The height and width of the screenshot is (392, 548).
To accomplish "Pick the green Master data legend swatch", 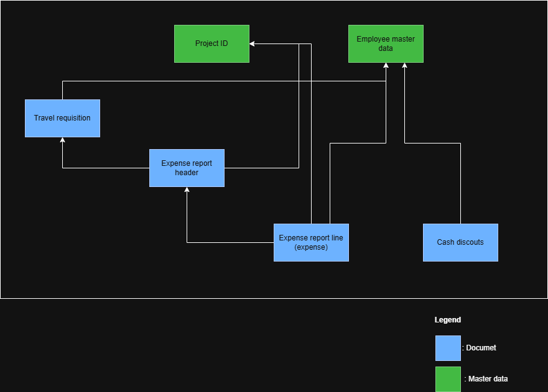I will [448, 379].
